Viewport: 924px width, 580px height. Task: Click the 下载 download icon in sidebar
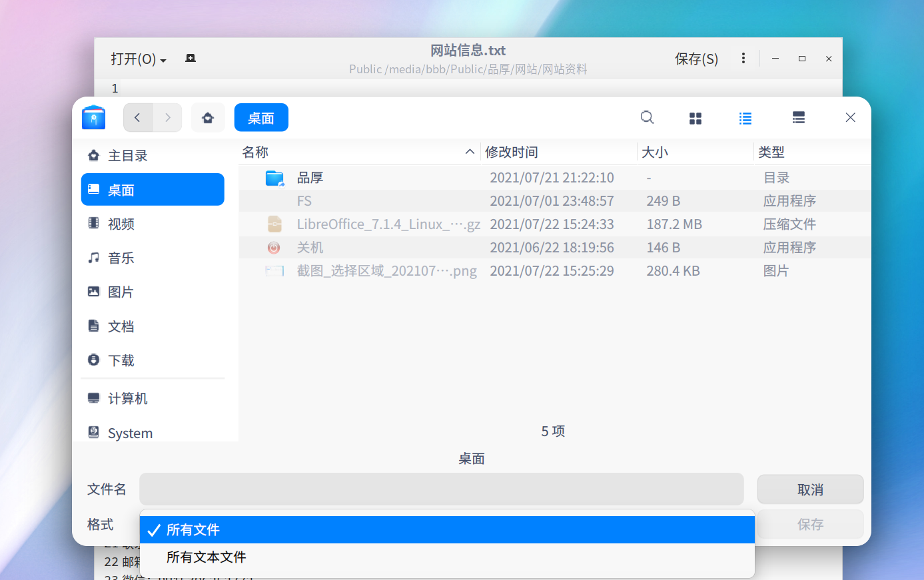(x=94, y=360)
